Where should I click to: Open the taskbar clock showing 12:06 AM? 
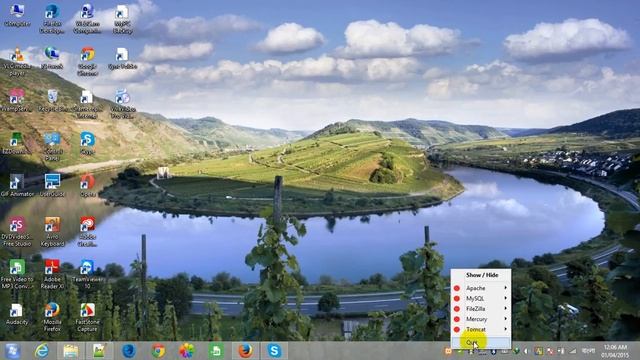(614, 351)
